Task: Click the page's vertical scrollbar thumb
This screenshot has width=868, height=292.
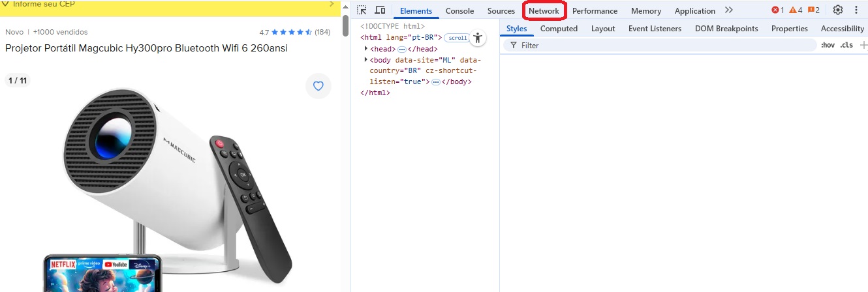Action: coord(345,25)
